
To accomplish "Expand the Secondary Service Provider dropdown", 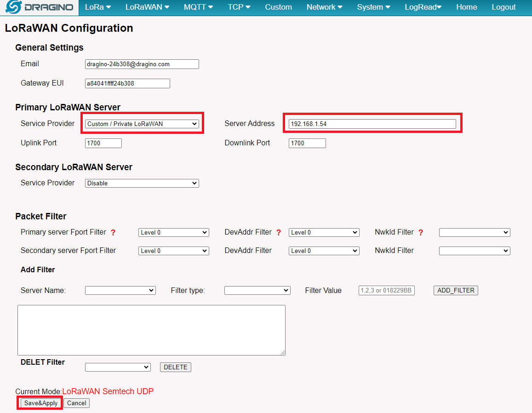I will coord(142,183).
